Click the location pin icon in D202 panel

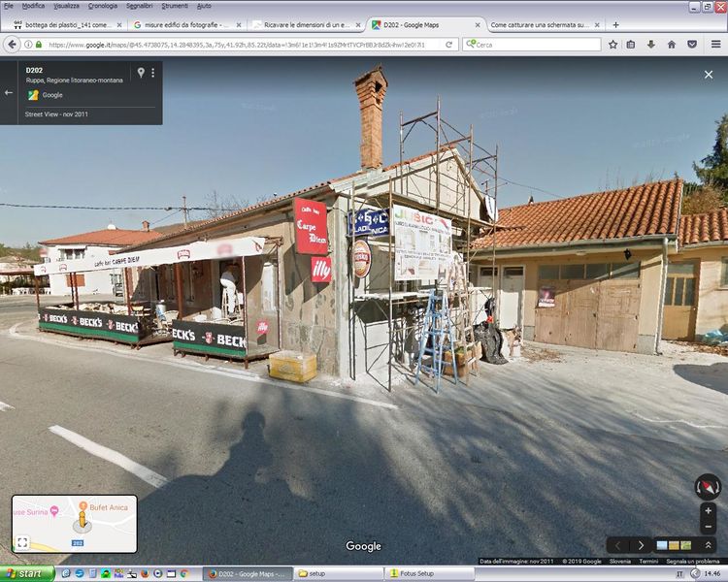(141, 73)
